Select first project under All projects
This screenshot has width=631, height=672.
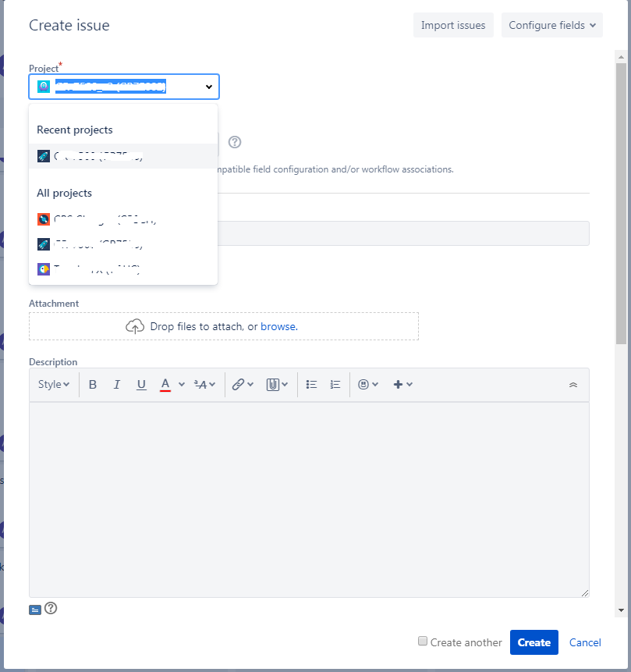123,219
